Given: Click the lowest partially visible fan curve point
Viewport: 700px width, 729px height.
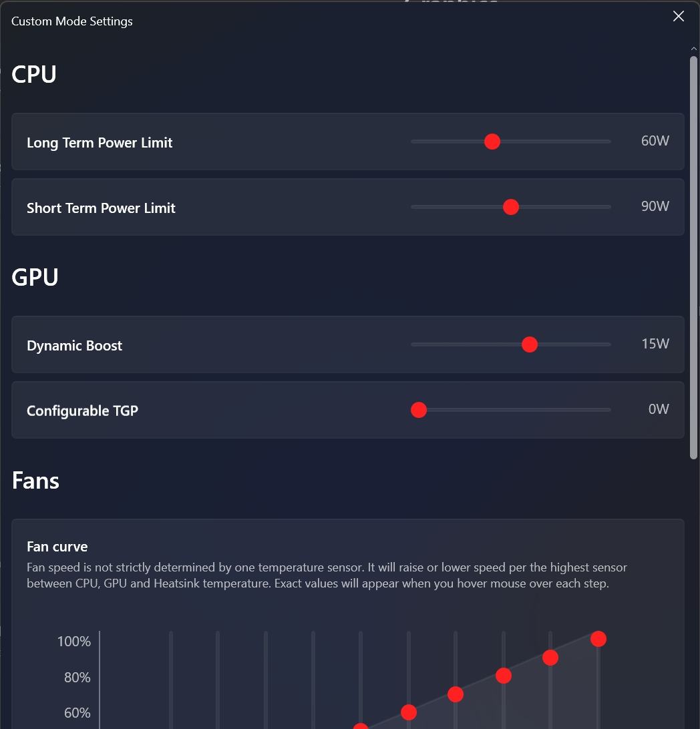Looking at the screenshot, I should click(361, 726).
